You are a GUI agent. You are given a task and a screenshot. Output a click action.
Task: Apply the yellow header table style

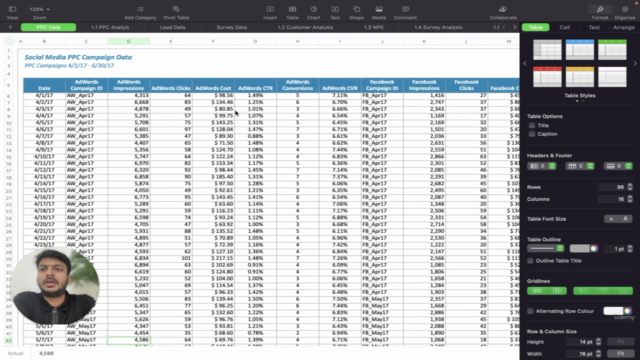click(x=580, y=77)
